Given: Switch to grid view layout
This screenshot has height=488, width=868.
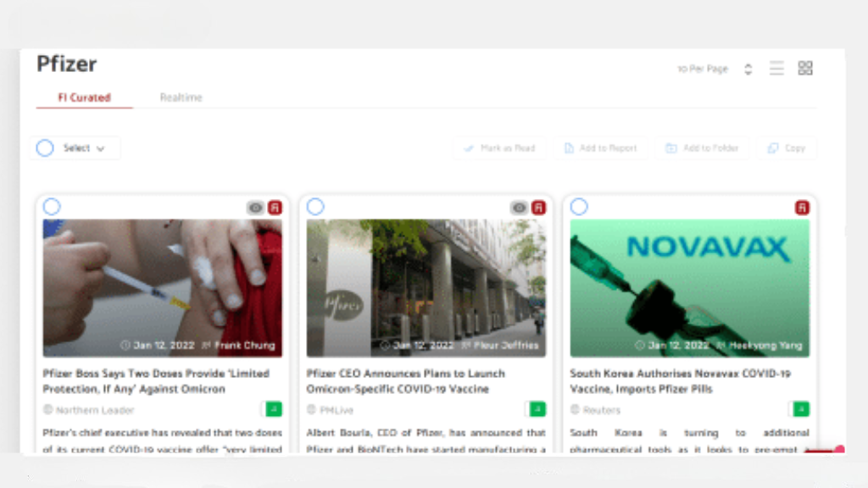Looking at the screenshot, I should click(x=804, y=68).
